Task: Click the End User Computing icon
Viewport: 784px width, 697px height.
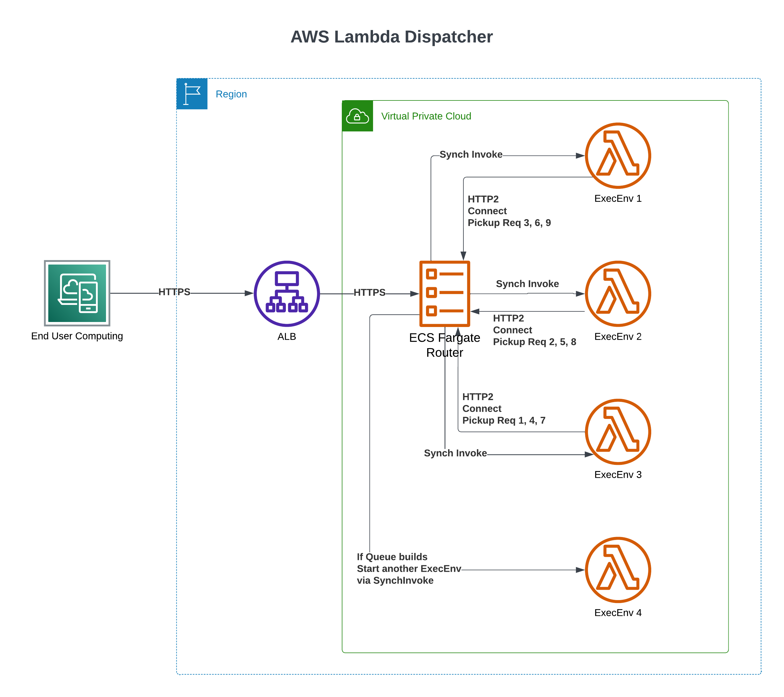Action: [77, 293]
